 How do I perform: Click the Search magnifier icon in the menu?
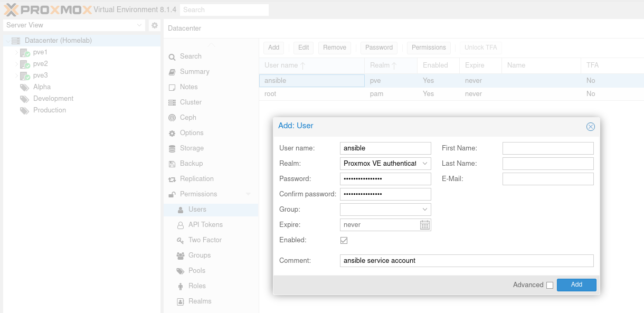point(172,56)
